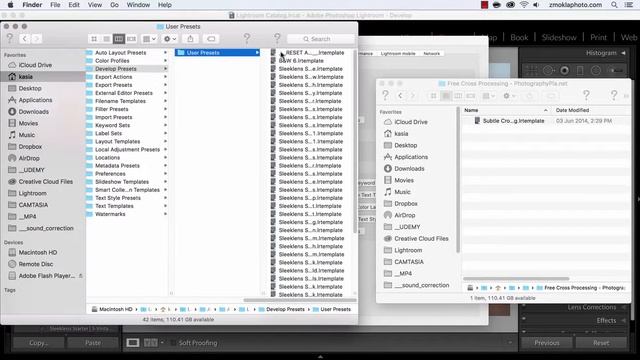
Task: Select the Lightroom Mobile preferences tab
Action: click(x=398, y=53)
